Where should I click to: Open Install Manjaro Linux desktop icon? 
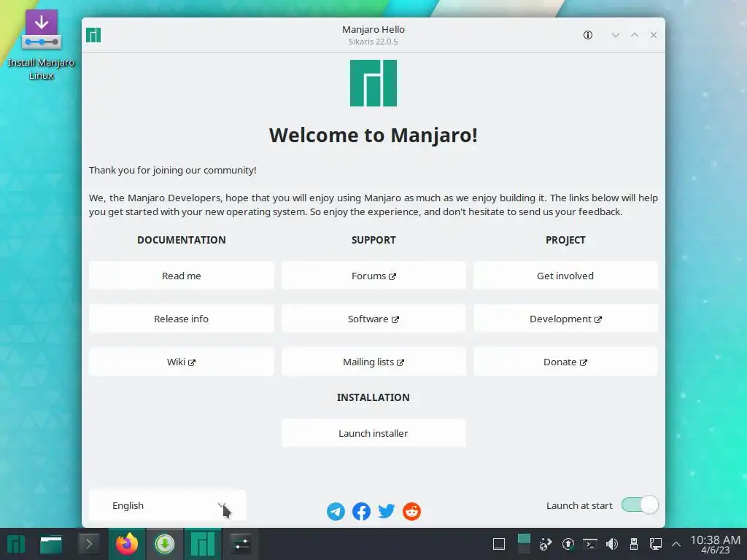click(41, 45)
